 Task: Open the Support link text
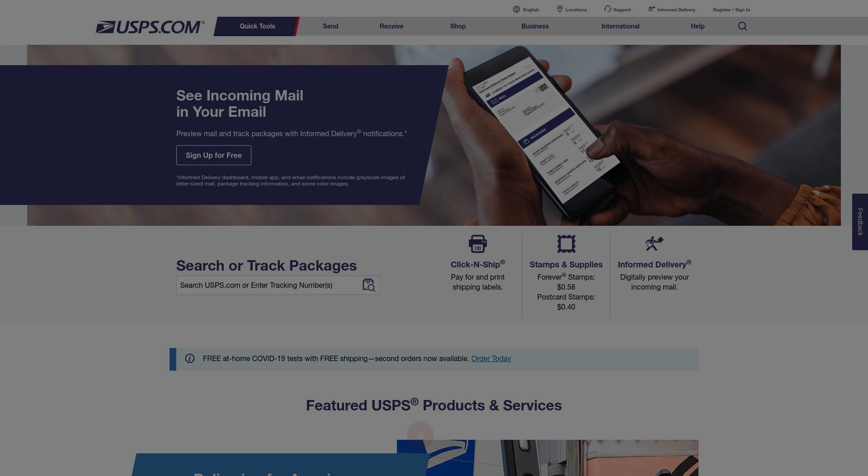pyautogui.click(x=622, y=10)
